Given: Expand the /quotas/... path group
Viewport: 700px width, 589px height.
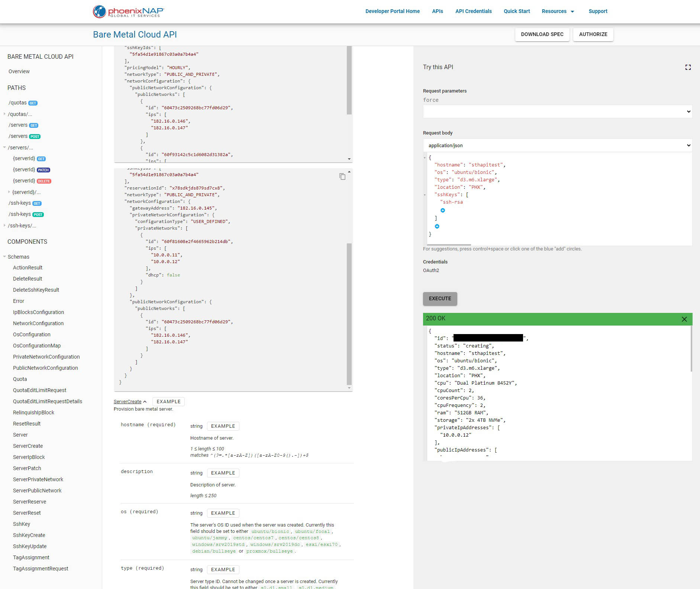Looking at the screenshot, I should (x=4, y=114).
